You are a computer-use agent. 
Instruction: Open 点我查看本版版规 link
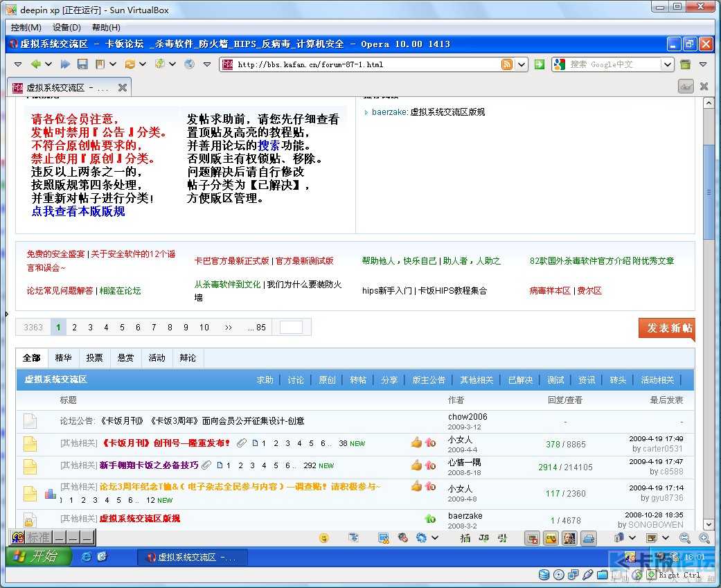(x=78, y=211)
